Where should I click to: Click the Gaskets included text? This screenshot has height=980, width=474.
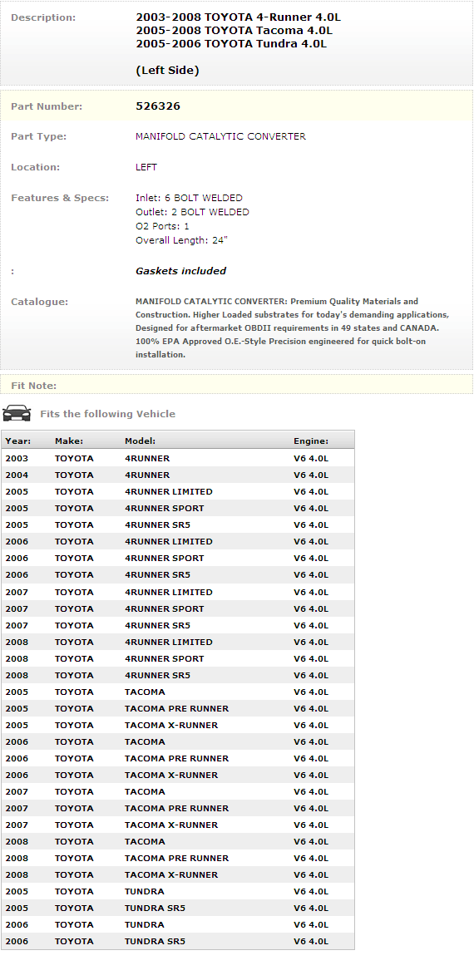click(x=180, y=271)
